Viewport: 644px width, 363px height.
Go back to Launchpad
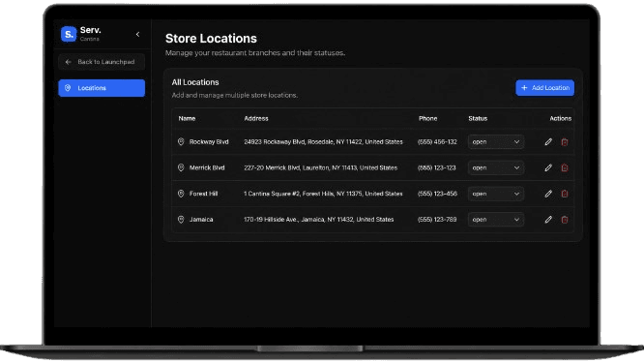click(x=102, y=62)
